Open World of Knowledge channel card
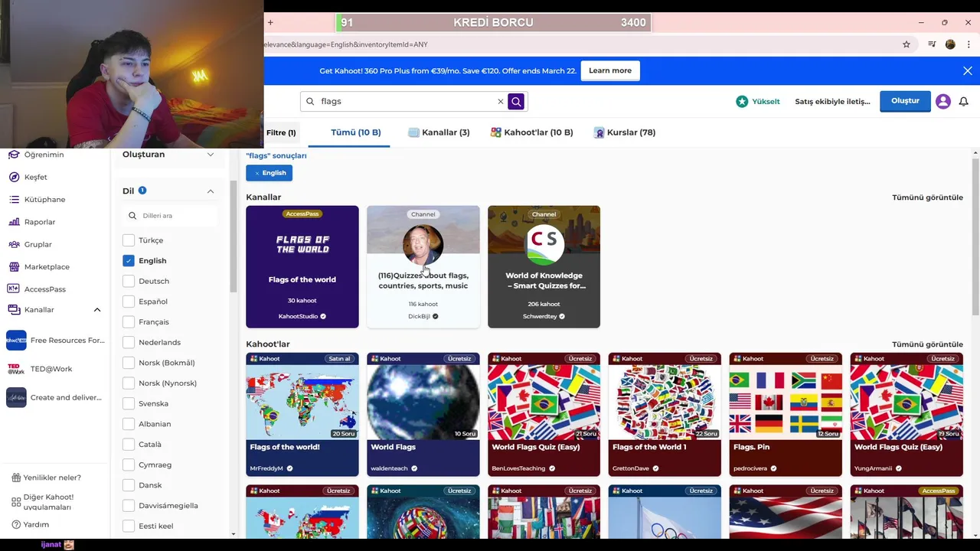The image size is (980, 551). tap(544, 266)
